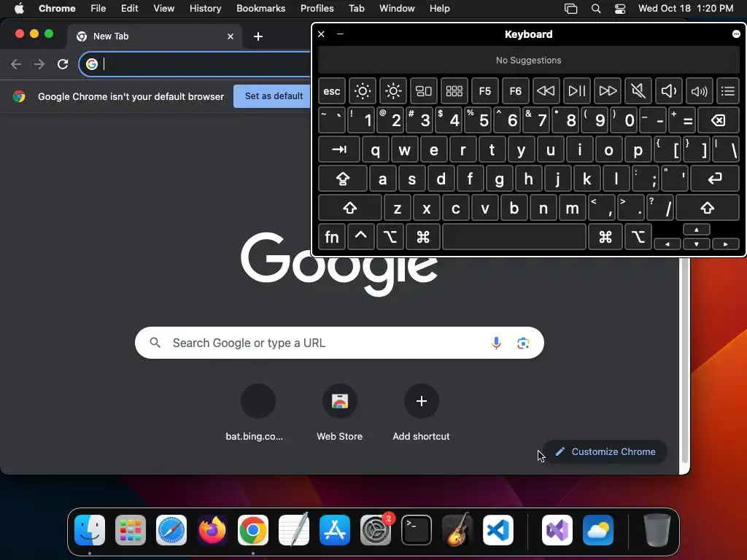This screenshot has height=560, width=747.
Task: Click the letter g key
Action: (x=499, y=179)
